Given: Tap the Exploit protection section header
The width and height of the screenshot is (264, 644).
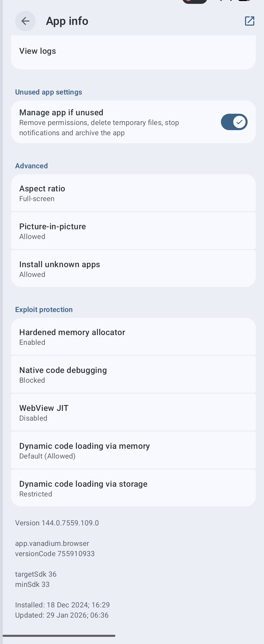Looking at the screenshot, I should click(x=44, y=309).
